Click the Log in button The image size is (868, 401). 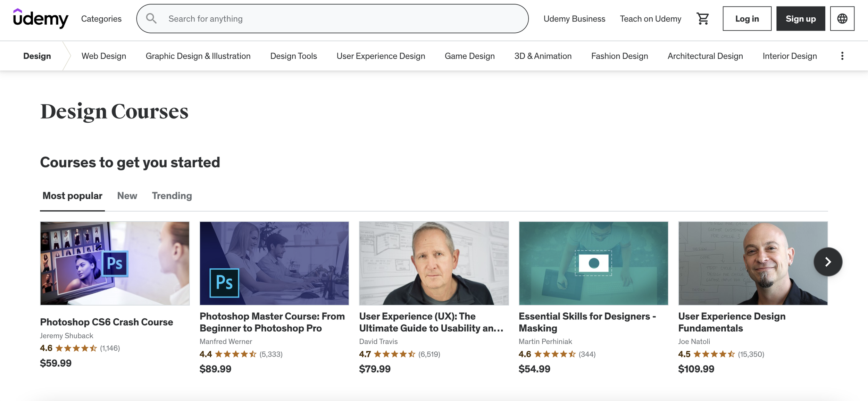pos(747,19)
